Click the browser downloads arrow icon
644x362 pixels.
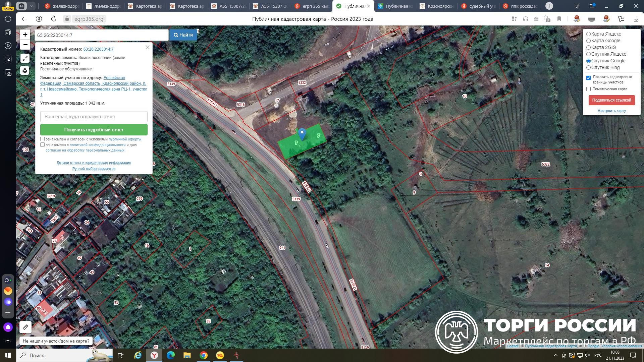636,19
